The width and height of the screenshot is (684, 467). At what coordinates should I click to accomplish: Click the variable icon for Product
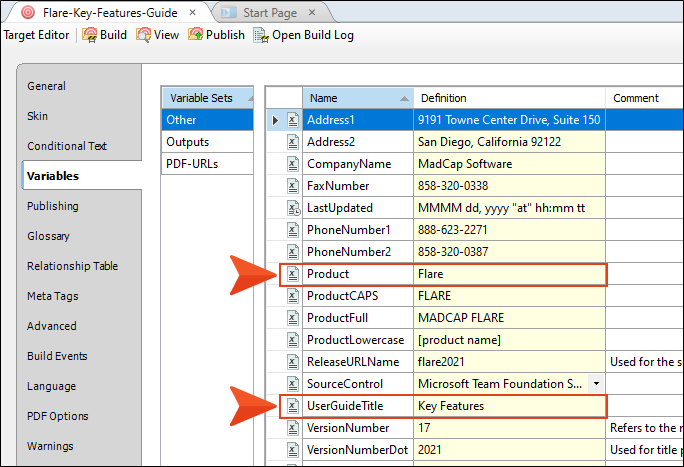click(x=293, y=274)
